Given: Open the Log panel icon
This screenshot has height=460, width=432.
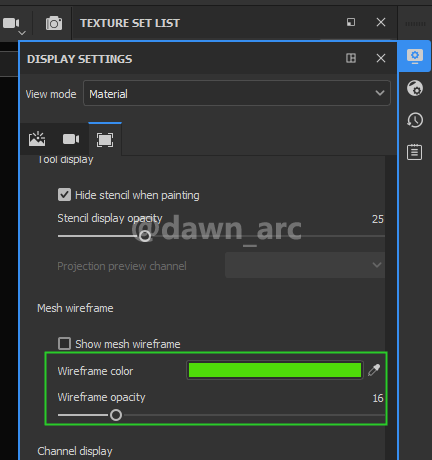Looking at the screenshot, I should tap(414, 152).
